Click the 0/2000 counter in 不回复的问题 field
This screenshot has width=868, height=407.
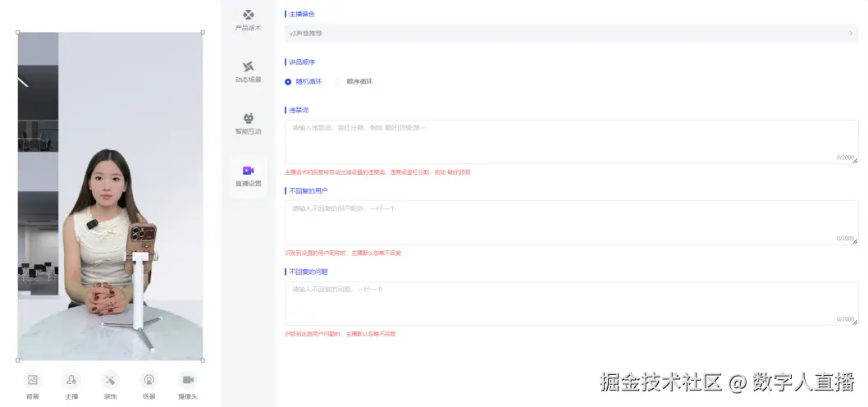pyautogui.click(x=845, y=319)
